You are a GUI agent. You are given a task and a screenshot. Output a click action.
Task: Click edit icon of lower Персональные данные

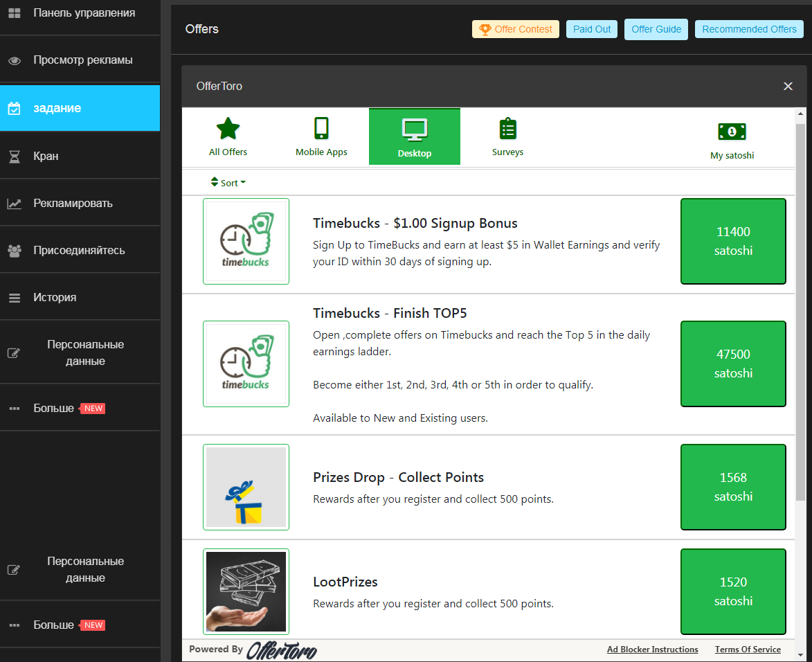(x=13, y=570)
